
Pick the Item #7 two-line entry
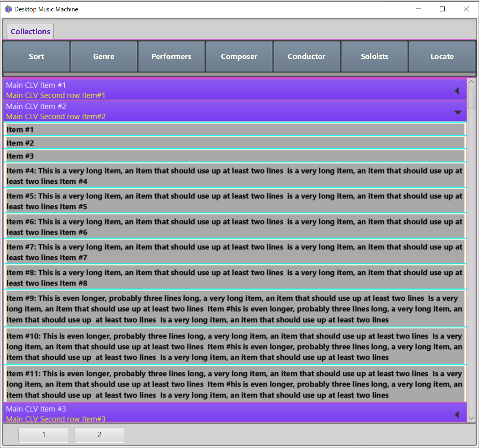(x=235, y=252)
